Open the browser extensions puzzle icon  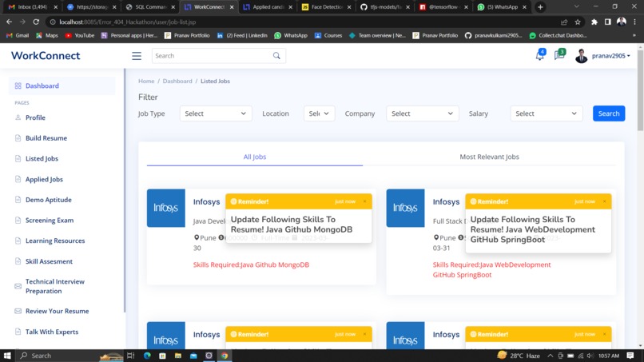594,22
